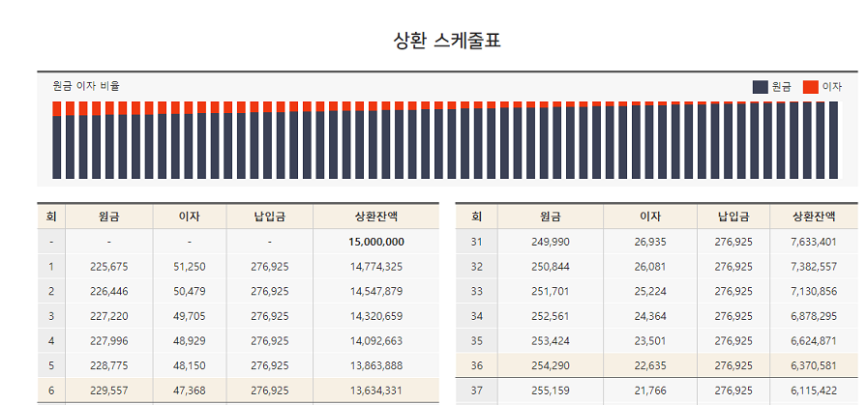Select principal value 228,775 in round 5
This screenshot has width=868, height=405.
click(109, 365)
